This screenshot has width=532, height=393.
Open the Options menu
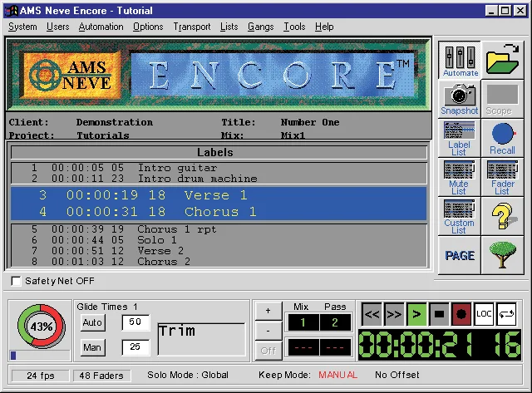[x=148, y=27]
